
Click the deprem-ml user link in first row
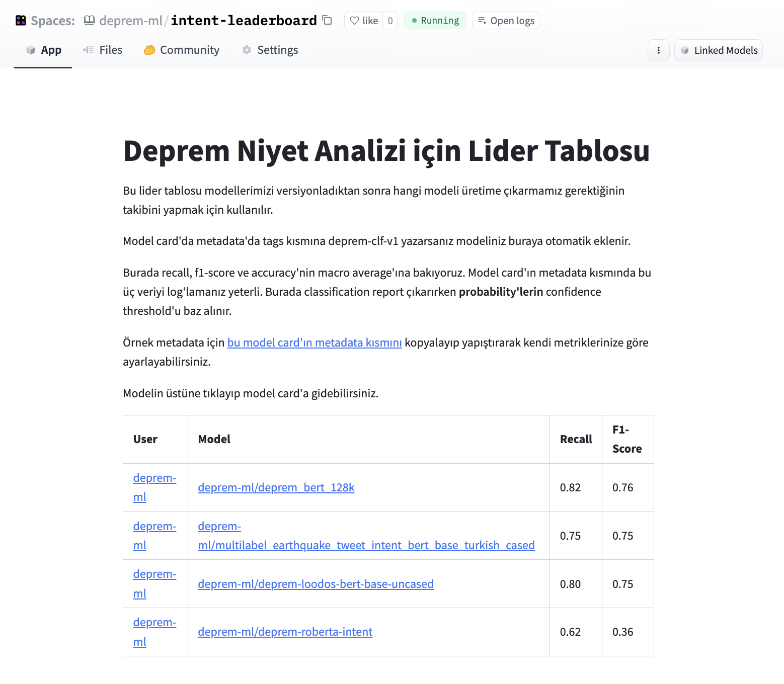pyautogui.click(x=154, y=478)
